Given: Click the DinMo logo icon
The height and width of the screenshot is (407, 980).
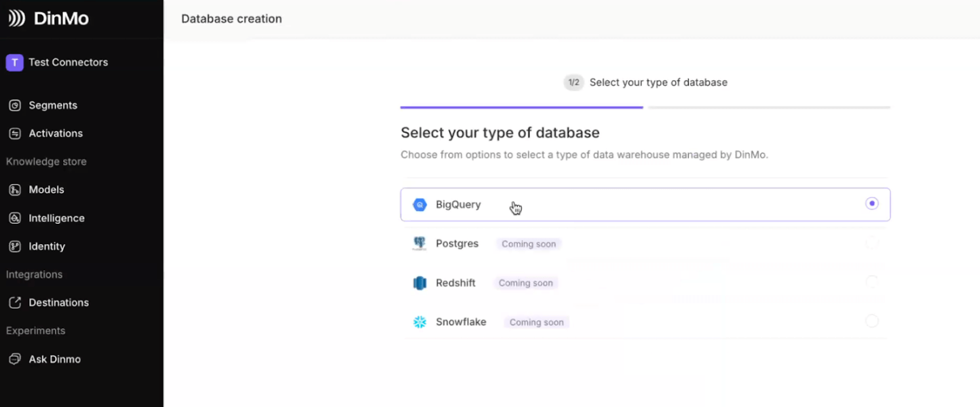Looking at the screenshot, I should [17, 18].
